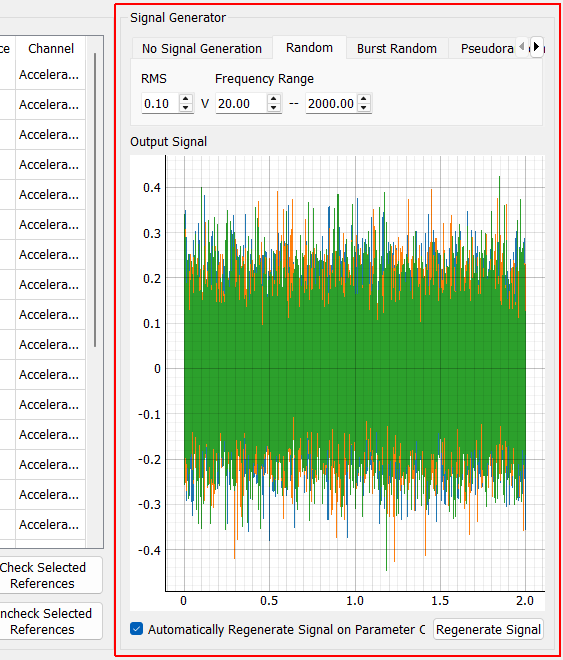Click the channel table vertical scrollbar

click(95, 200)
